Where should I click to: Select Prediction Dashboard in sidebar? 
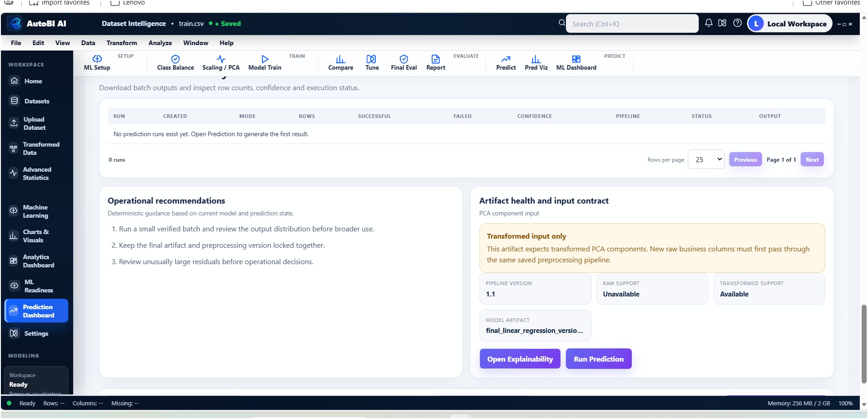click(36, 311)
